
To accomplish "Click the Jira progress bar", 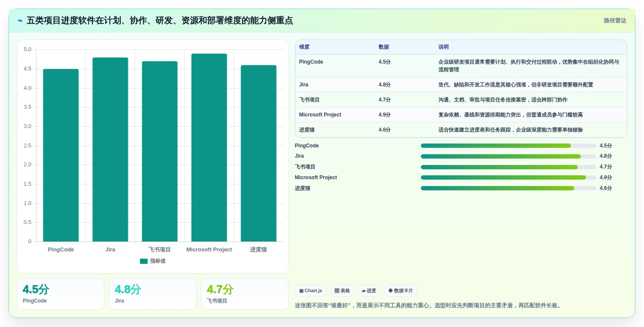I will [x=509, y=156].
